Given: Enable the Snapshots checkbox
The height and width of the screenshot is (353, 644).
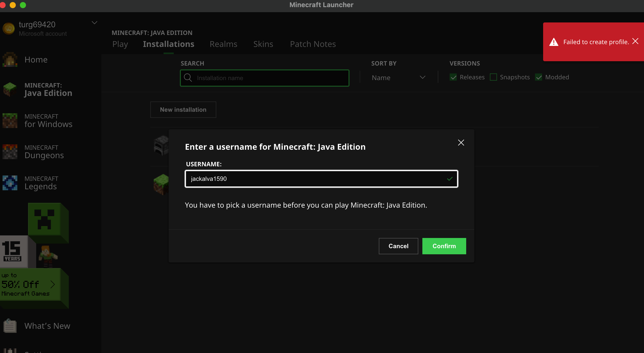Looking at the screenshot, I should pos(493,77).
